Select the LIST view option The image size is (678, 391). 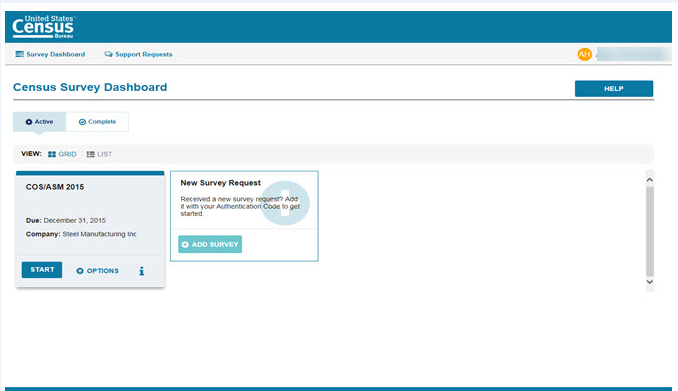(x=99, y=154)
